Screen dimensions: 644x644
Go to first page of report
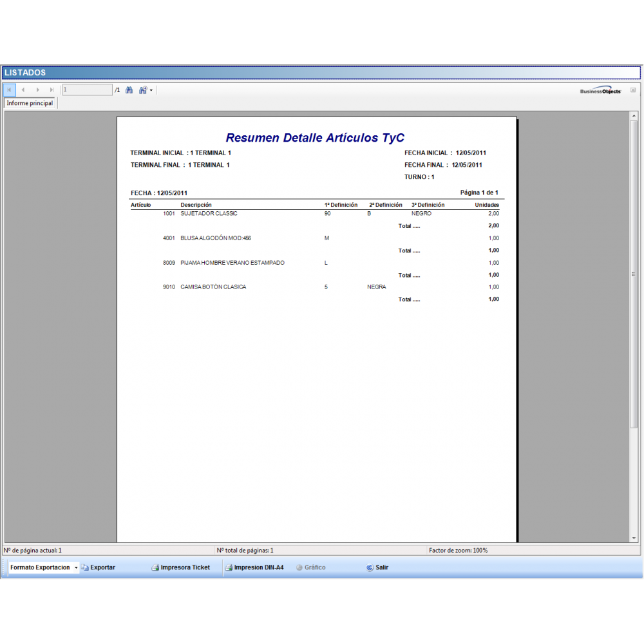point(9,90)
